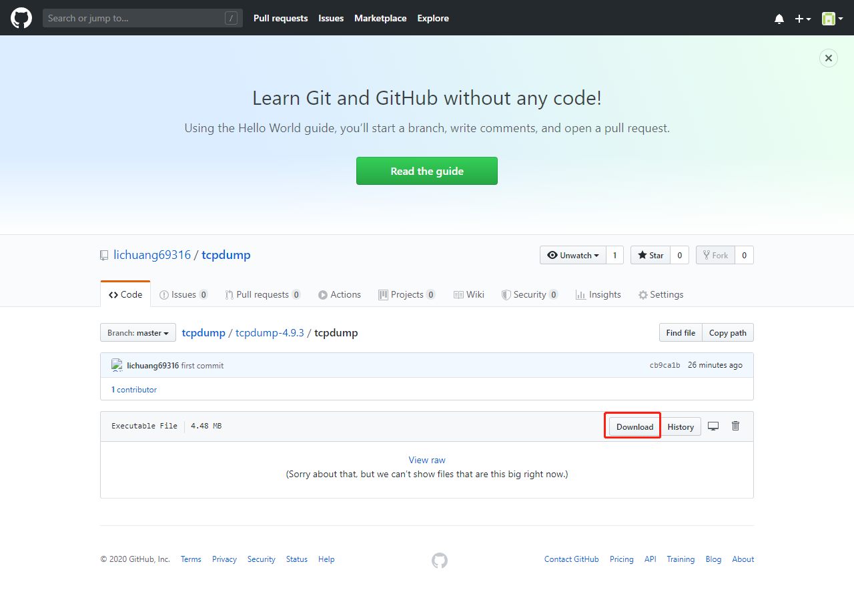854x616 pixels.
Task: Expand the Unwatch dropdown
Action: pyautogui.click(x=573, y=255)
